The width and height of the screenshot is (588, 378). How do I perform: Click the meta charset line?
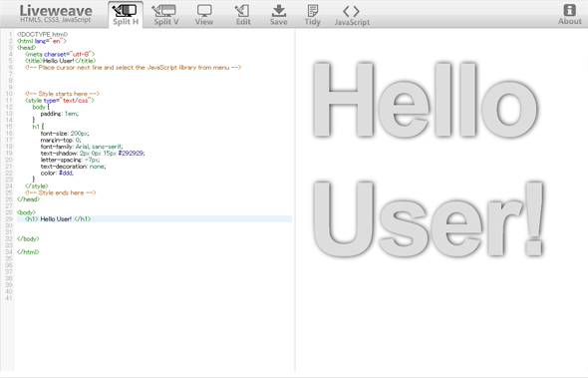(x=60, y=54)
